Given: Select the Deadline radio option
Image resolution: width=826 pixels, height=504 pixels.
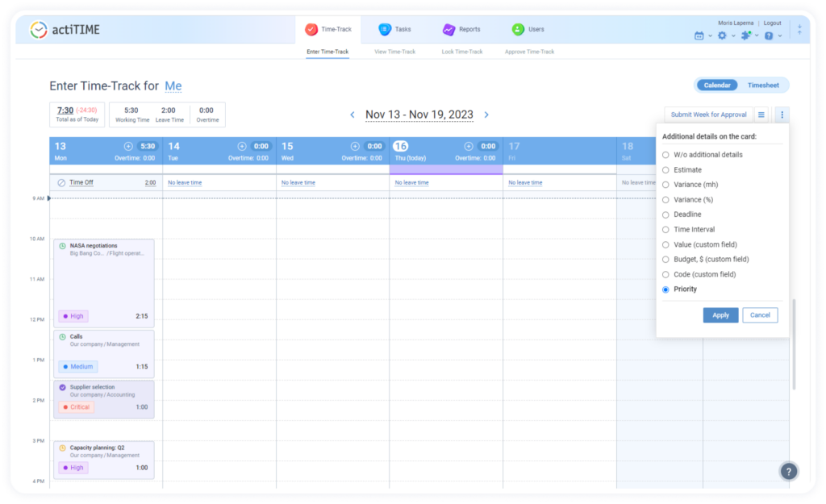Looking at the screenshot, I should coord(665,215).
